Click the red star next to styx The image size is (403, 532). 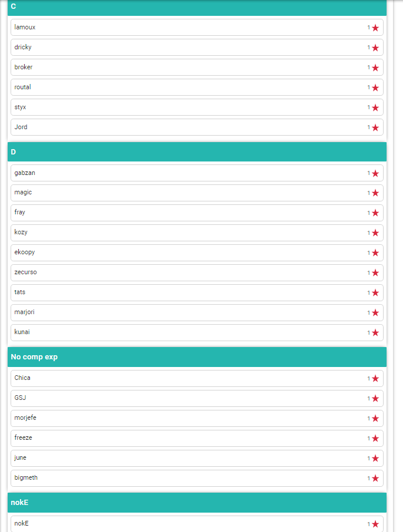(375, 108)
